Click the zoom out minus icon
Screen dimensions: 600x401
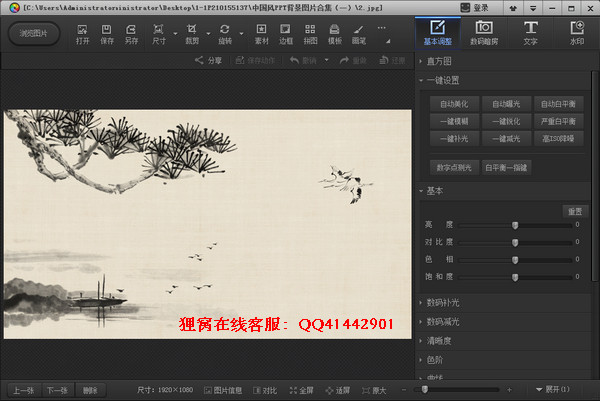coord(404,390)
